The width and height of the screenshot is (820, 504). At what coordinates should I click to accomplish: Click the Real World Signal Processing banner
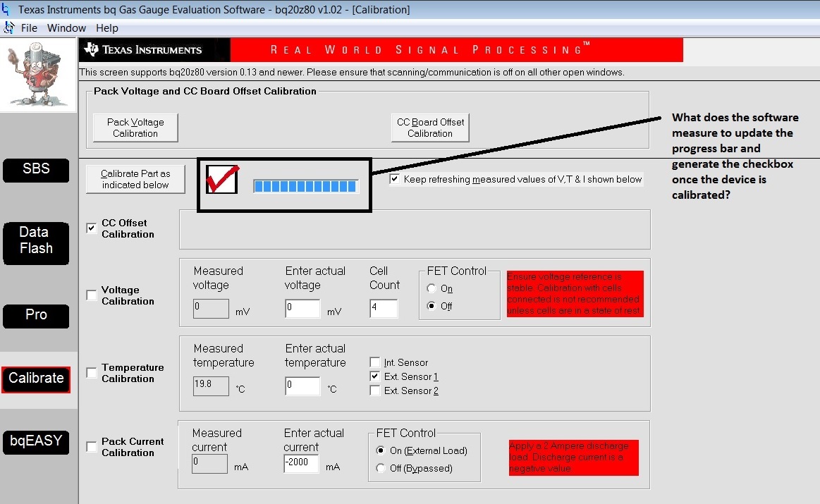(x=456, y=49)
